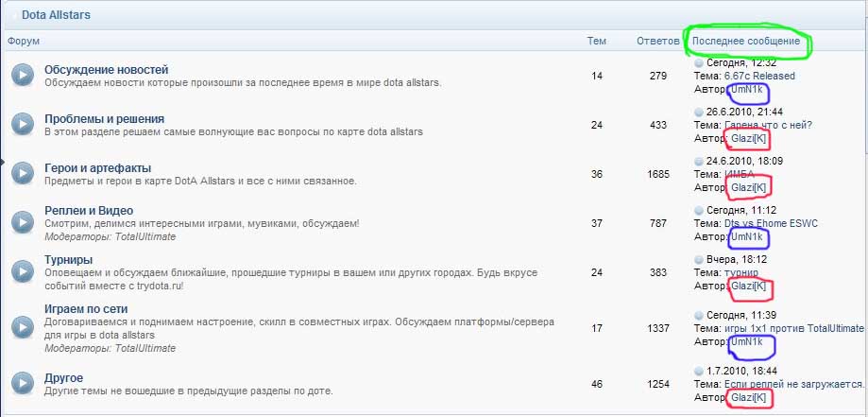This screenshot has width=868, height=417.
Task: Click the forum status icon beside Обсуждение новостей
Action: tap(23, 75)
